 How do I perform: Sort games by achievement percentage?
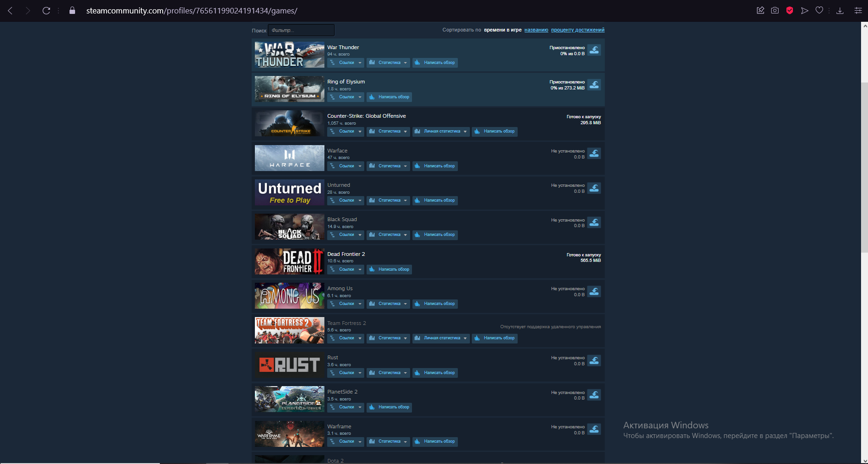pos(578,30)
